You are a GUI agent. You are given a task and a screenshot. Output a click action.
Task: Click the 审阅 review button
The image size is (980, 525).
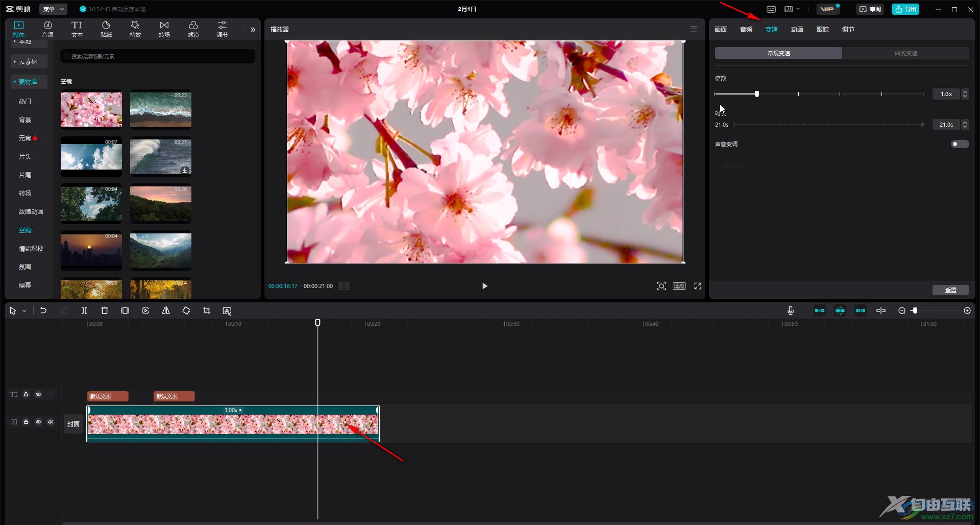[x=870, y=9]
